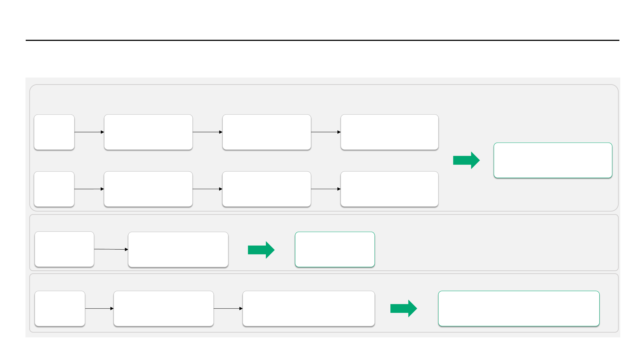Select the third box in the second row
644x362 pixels.
267,189
